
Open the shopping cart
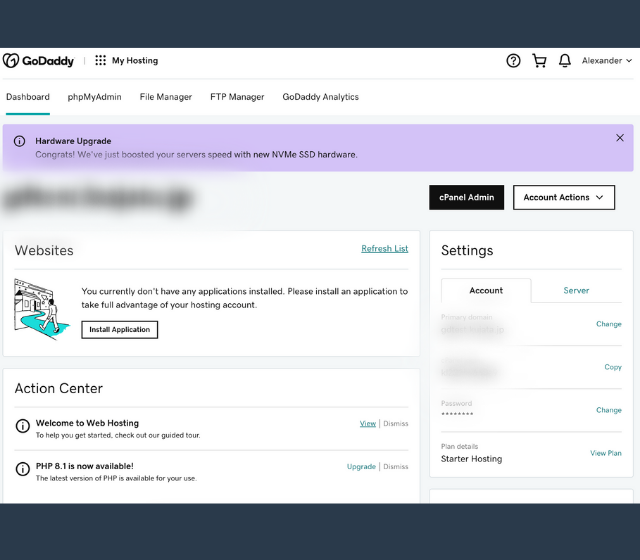(539, 61)
